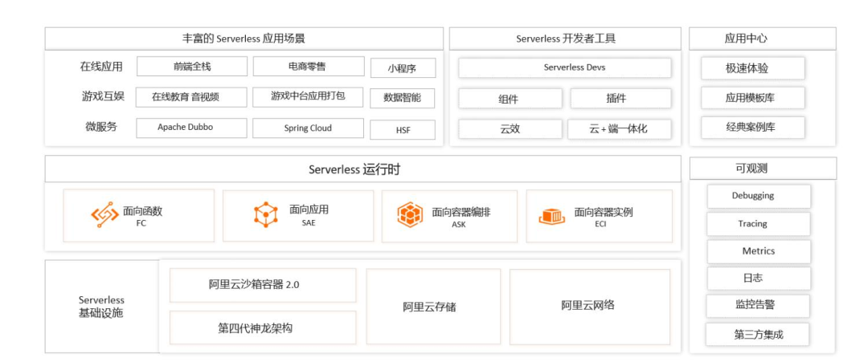
Task: Open the 极速体验 box
Action: tap(753, 68)
